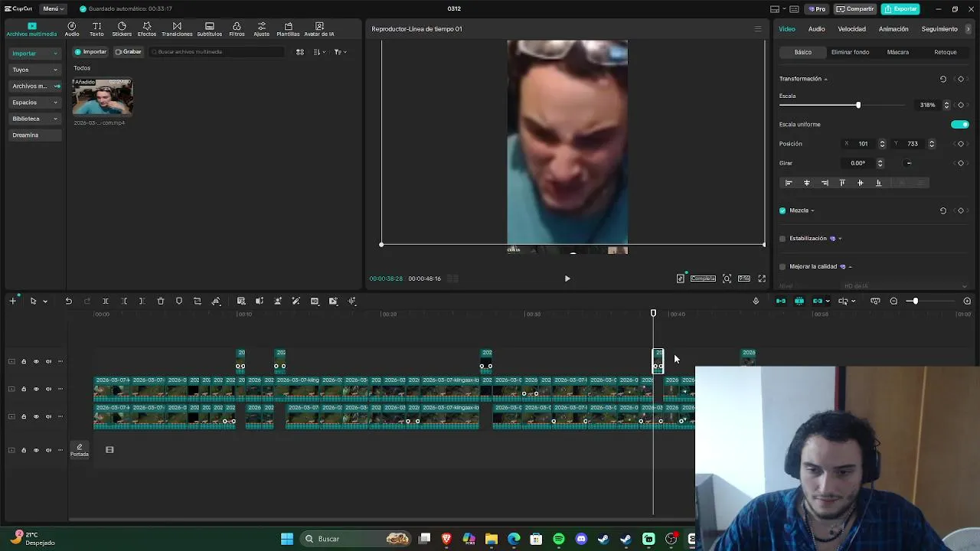Click the Importar button in the media panel

(x=90, y=52)
